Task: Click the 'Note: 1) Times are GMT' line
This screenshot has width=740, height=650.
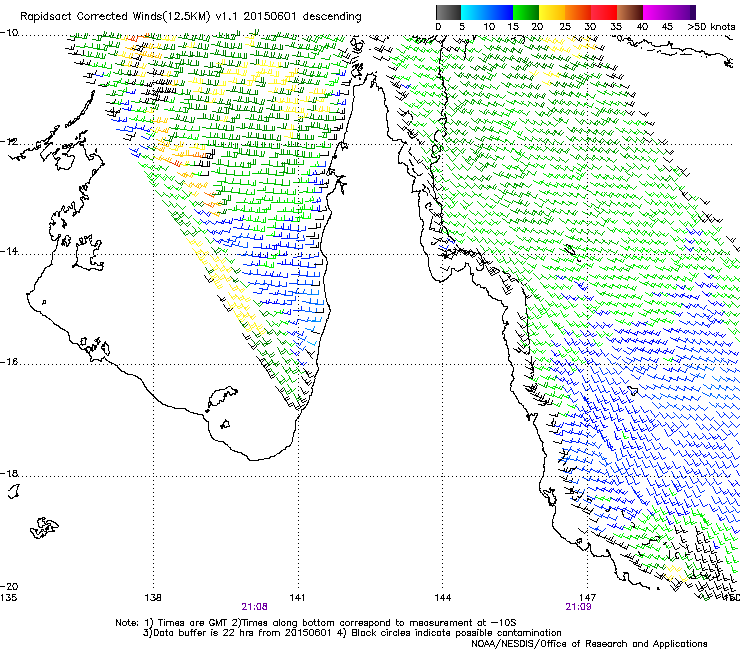Action: click(x=316, y=623)
